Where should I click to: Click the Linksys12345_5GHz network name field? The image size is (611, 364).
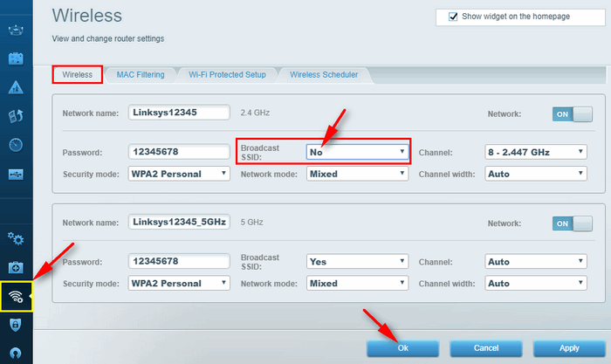coord(178,223)
